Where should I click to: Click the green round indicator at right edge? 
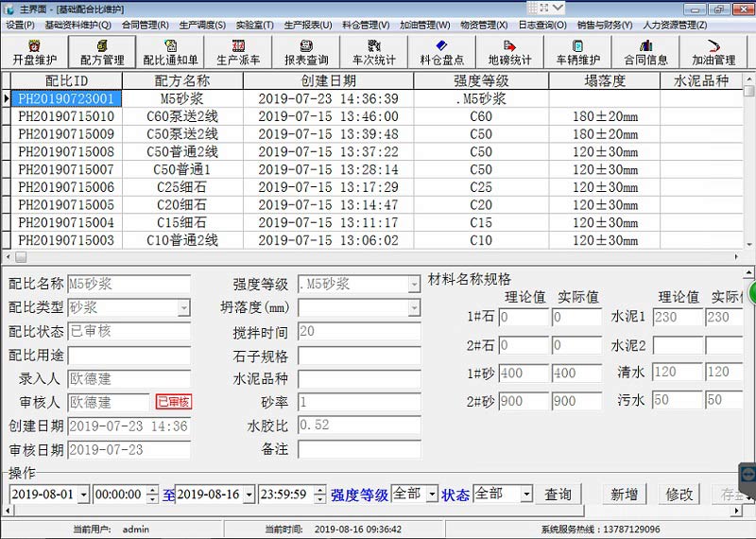click(751, 293)
